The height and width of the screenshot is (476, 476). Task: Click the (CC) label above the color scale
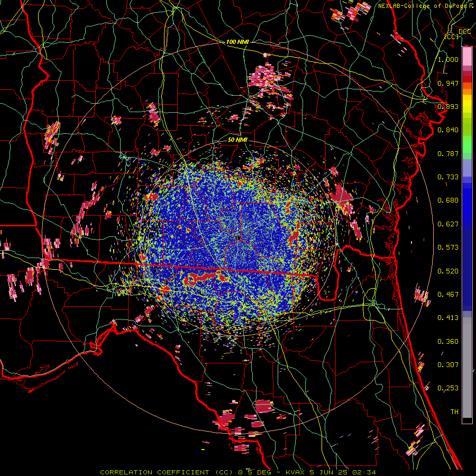[452, 36]
